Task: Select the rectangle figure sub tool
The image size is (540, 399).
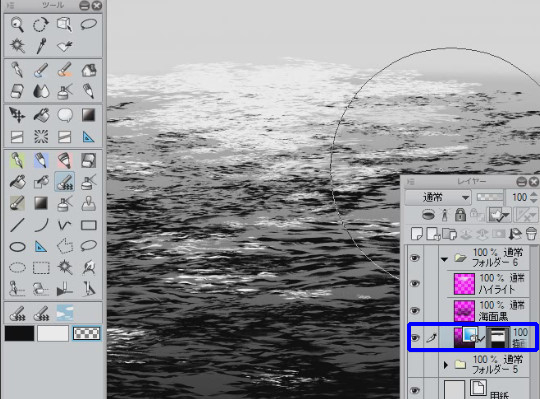Action: tap(88, 225)
